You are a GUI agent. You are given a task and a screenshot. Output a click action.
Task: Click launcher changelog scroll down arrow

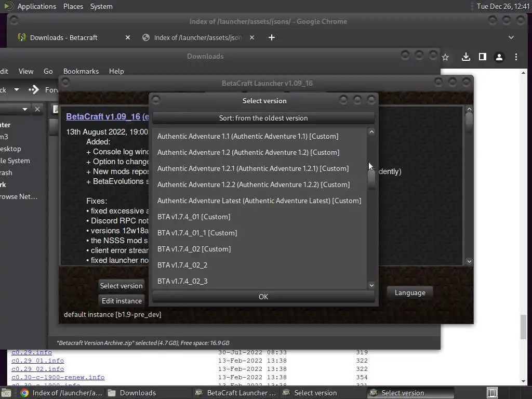point(469,261)
